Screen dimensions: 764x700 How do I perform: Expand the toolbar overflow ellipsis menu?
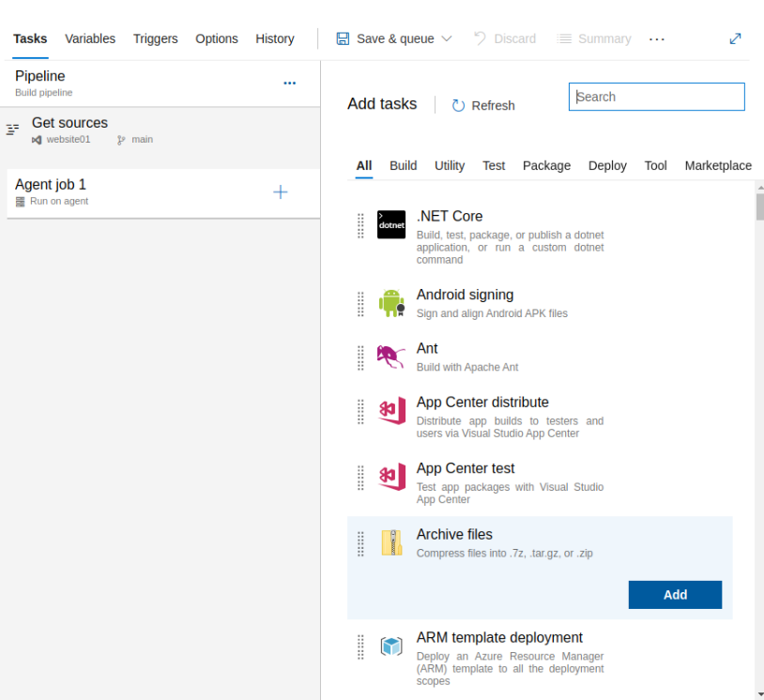point(657,38)
